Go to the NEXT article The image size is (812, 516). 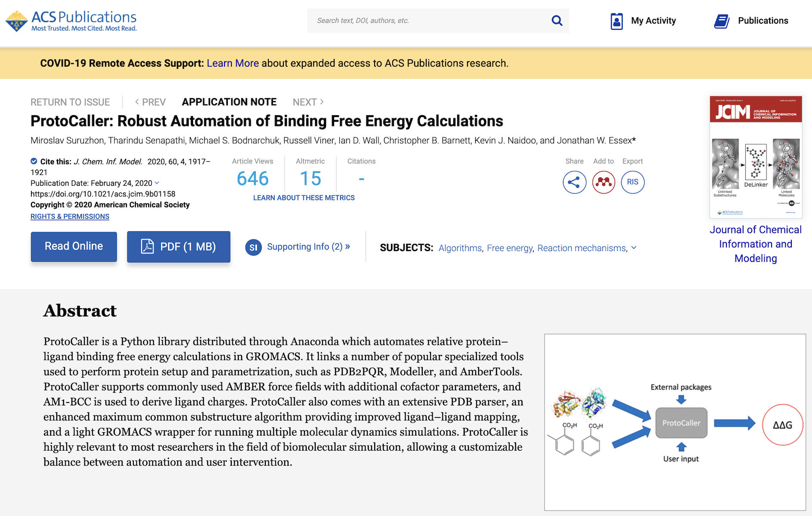[x=308, y=102]
